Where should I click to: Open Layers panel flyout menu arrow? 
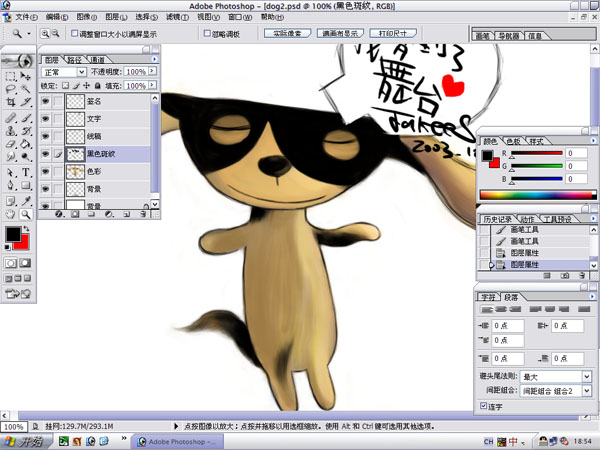click(155, 59)
